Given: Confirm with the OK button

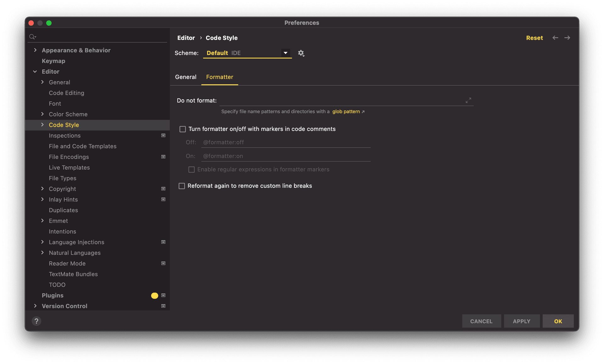Looking at the screenshot, I should pos(558,321).
